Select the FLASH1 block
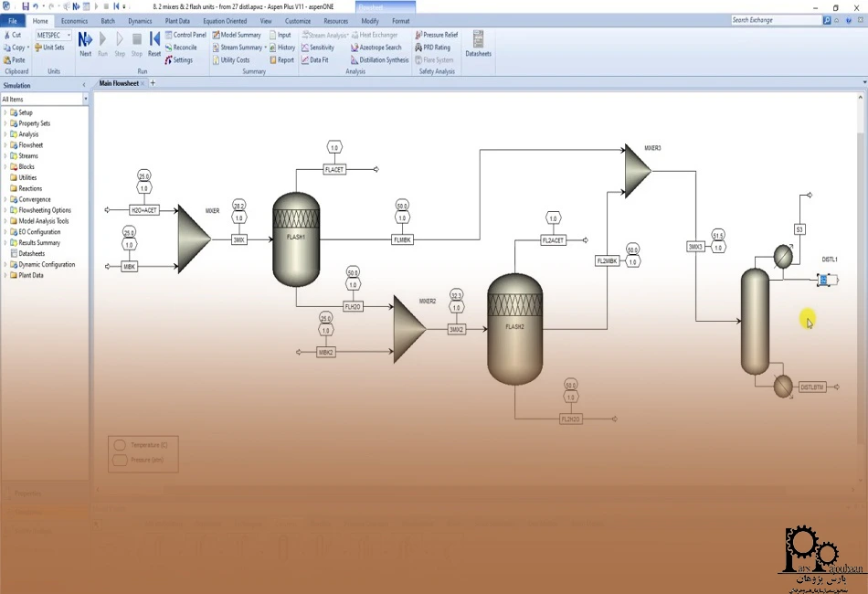 (x=296, y=239)
